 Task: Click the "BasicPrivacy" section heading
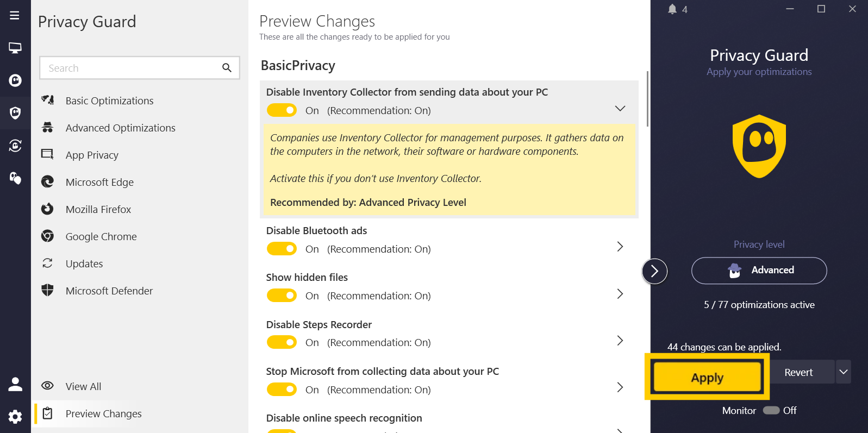coord(298,66)
